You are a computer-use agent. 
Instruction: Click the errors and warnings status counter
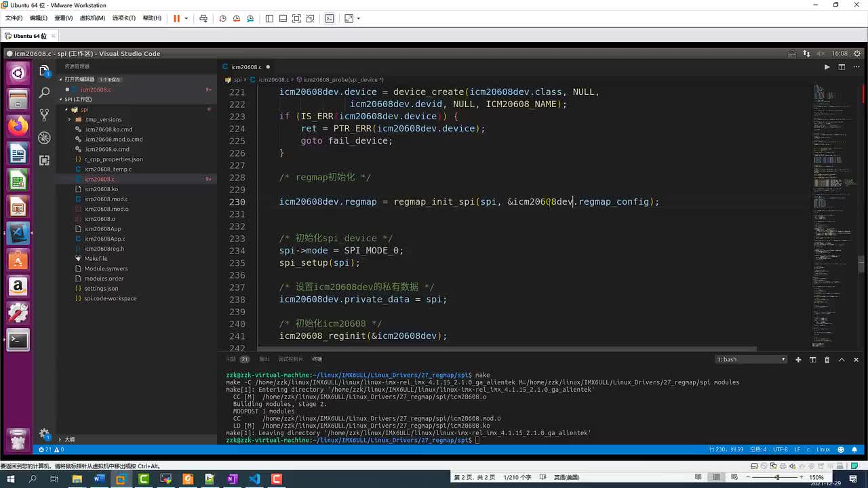click(52, 449)
